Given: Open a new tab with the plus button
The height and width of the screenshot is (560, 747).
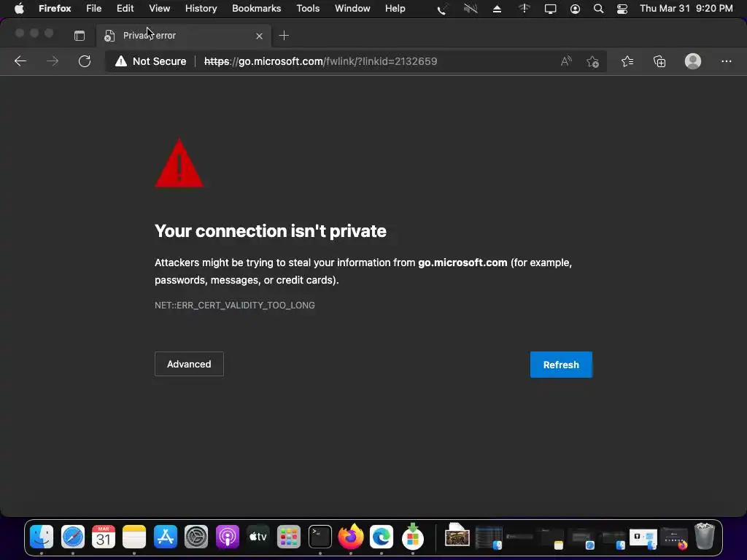Looking at the screenshot, I should click(x=284, y=36).
